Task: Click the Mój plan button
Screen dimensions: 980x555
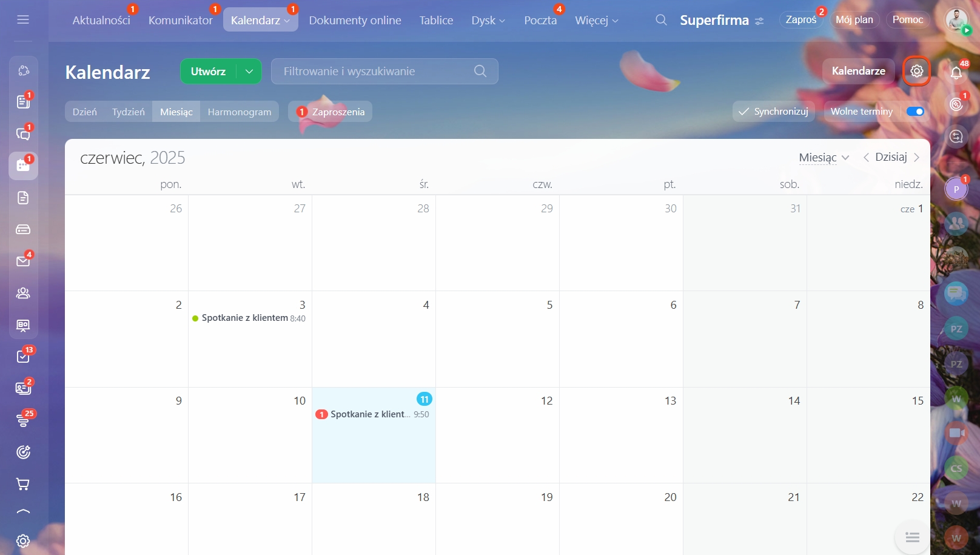Action: pyautogui.click(x=854, y=19)
